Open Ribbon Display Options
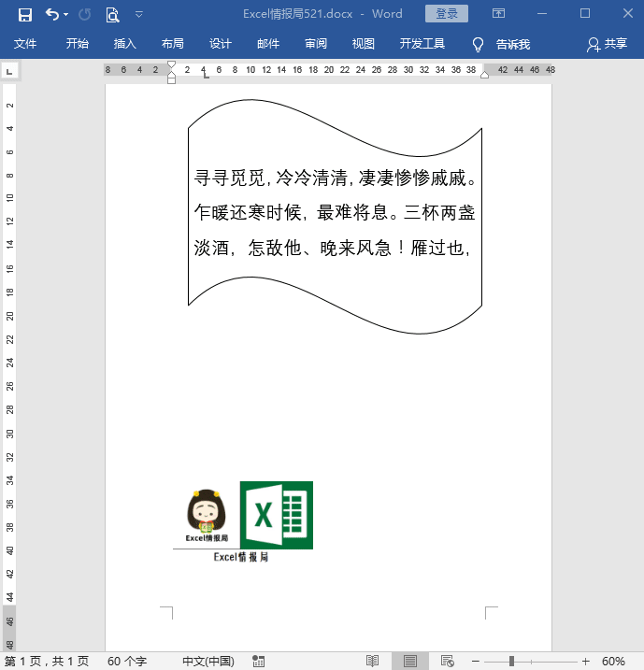The image size is (644, 670). (498, 14)
